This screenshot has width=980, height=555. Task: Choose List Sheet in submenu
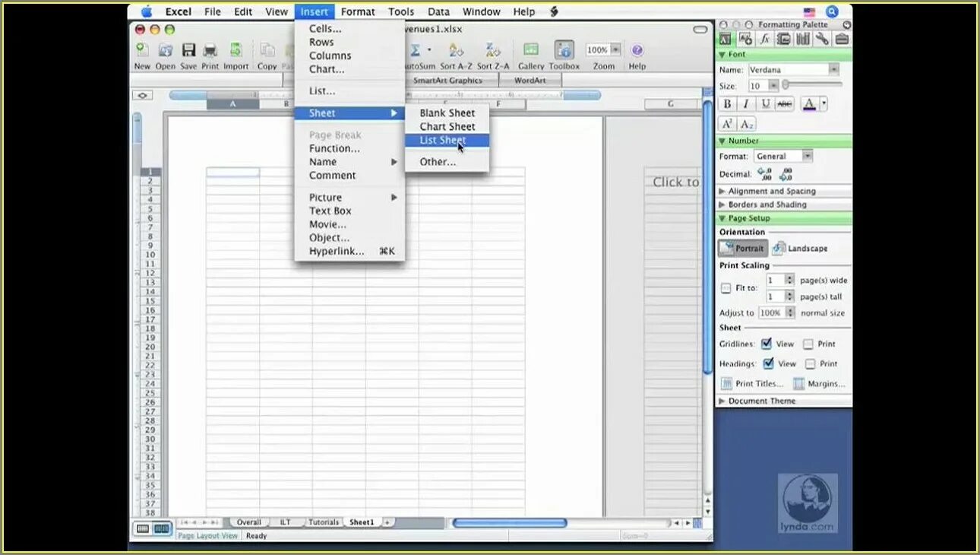click(447, 140)
